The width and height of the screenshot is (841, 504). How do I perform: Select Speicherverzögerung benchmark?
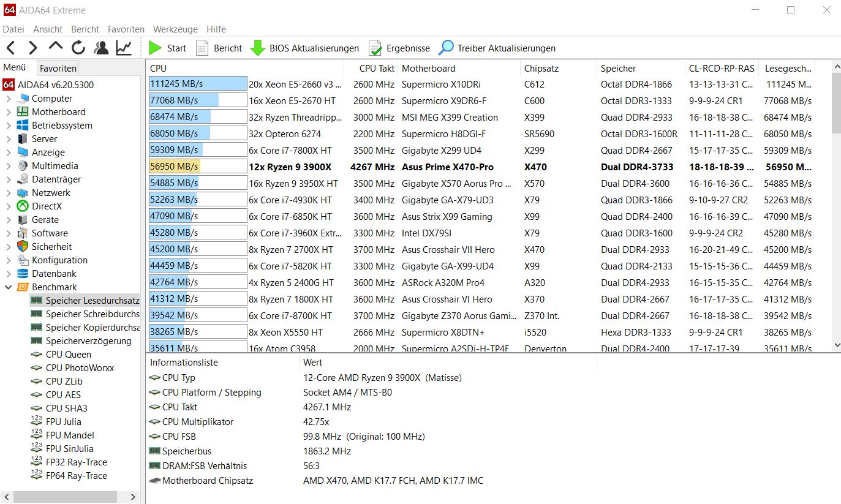click(81, 340)
